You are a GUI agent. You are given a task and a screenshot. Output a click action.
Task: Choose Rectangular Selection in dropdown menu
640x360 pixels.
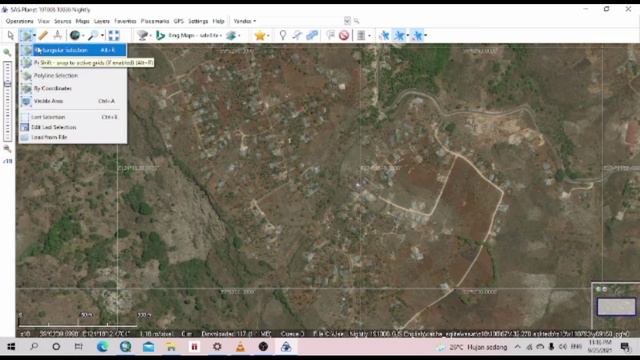click(73, 50)
